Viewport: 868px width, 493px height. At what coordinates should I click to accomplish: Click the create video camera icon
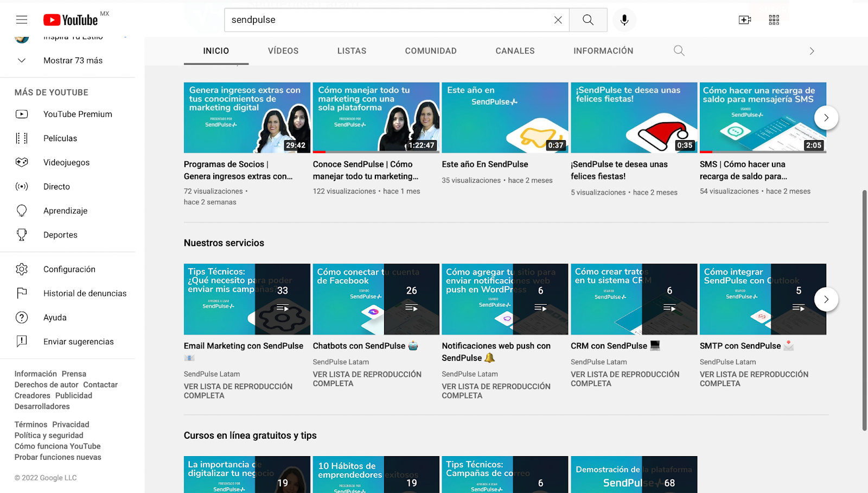tap(745, 20)
